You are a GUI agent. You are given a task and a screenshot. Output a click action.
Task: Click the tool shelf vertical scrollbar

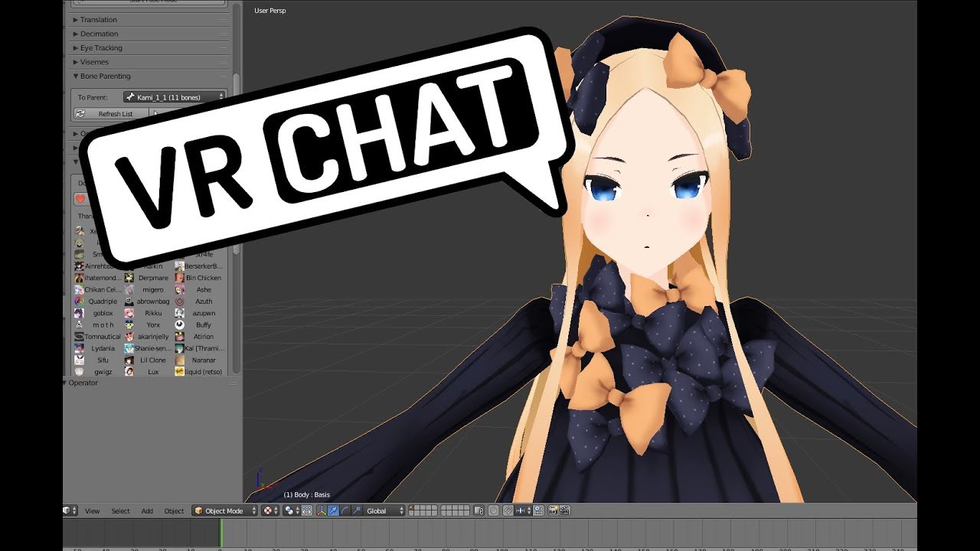(237, 165)
